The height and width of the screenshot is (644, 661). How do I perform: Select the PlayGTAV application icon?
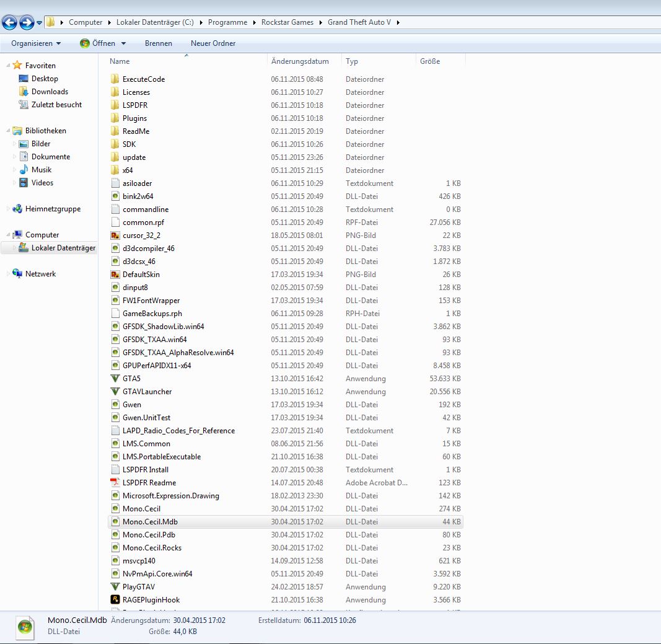(x=115, y=586)
